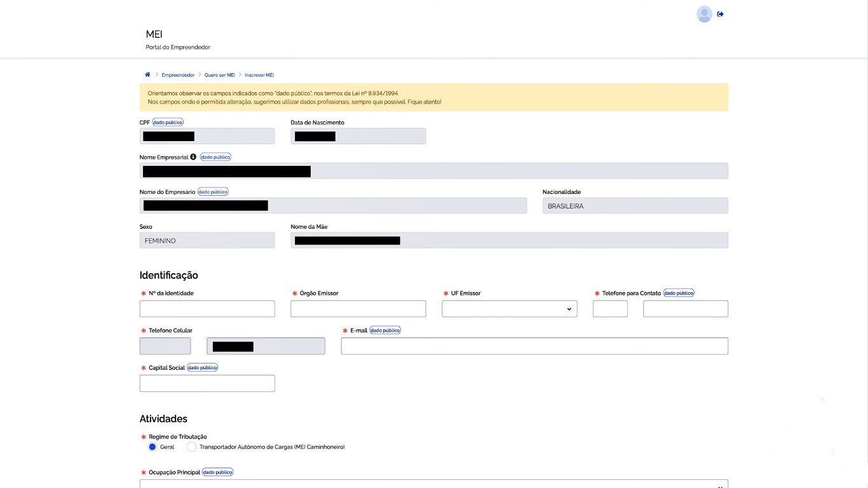Click the logout arrow icon

[x=721, y=14]
